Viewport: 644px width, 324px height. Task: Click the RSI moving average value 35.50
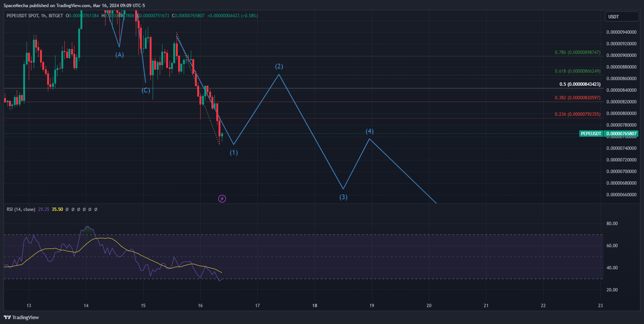point(57,209)
